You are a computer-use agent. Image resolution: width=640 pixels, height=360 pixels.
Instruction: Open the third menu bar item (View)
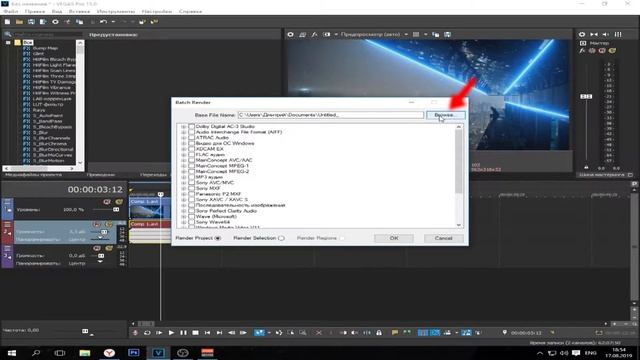57,11
